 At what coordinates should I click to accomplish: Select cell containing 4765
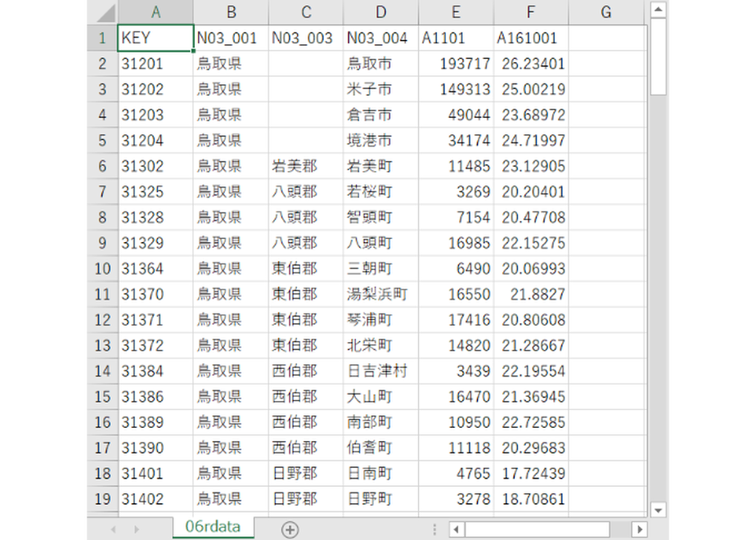[x=456, y=474]
